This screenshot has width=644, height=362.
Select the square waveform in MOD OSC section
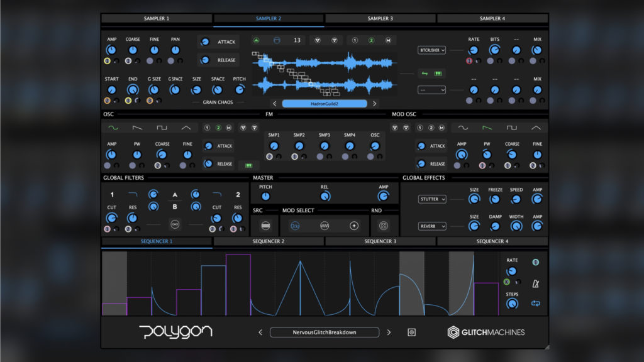point(511,128)
